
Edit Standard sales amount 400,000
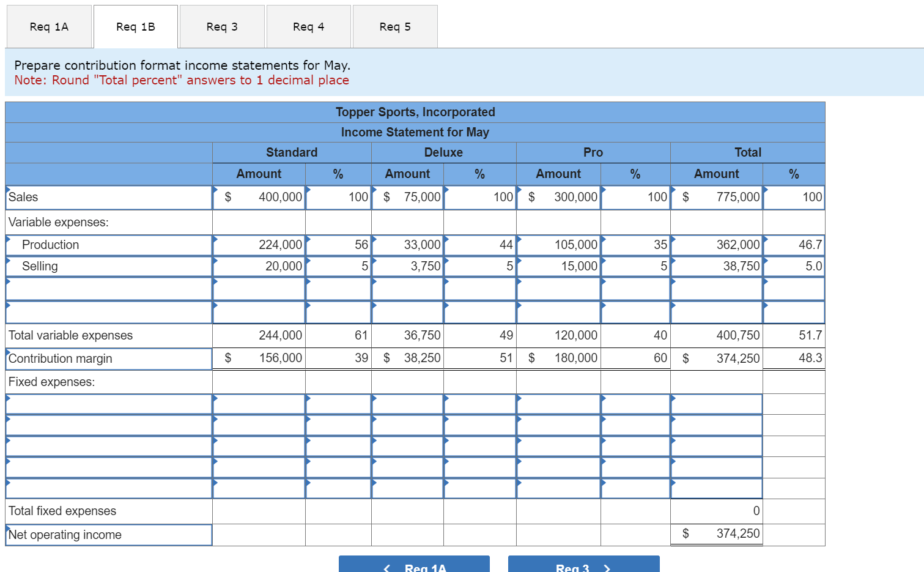pyautogui.click(x=259, y=198)
